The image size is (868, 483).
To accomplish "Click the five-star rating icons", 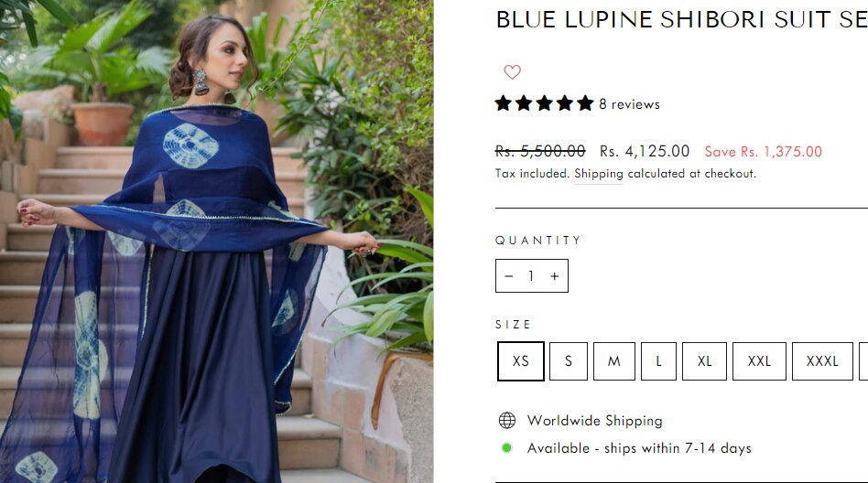I will pyautogui.click(x=544, y=103).
